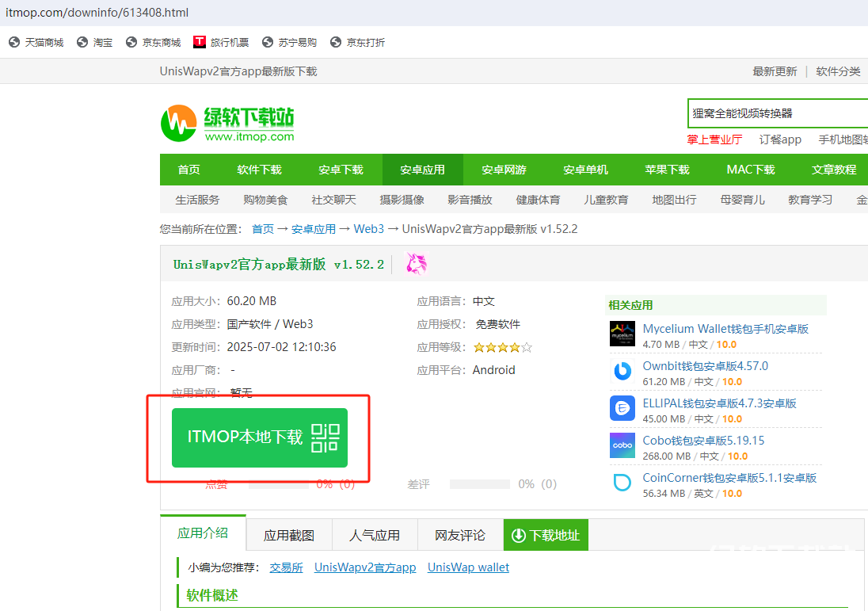The width and height of the screenshot is (868, 611).
Task: Open the UnisWap wallet recommendation link
Action: (x=468, y=567)
